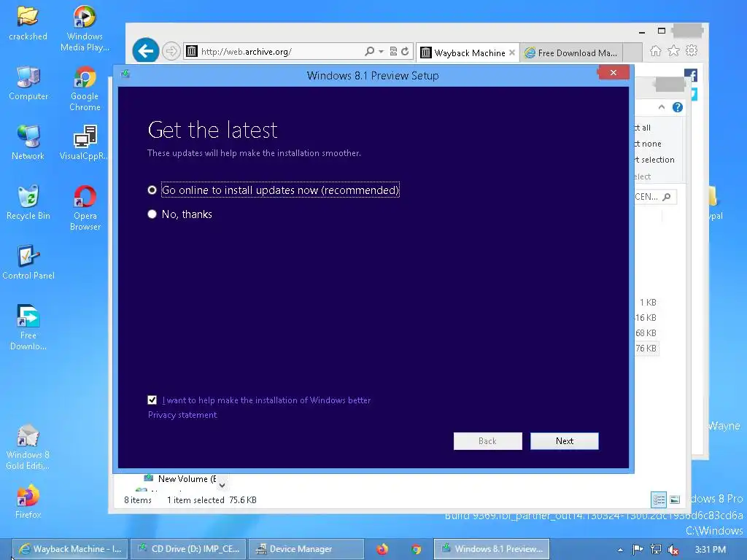The height and width of the screenshot is (560, 747).
Task: Refresh the page in Internet Explorer
Action: click(405, 52)
